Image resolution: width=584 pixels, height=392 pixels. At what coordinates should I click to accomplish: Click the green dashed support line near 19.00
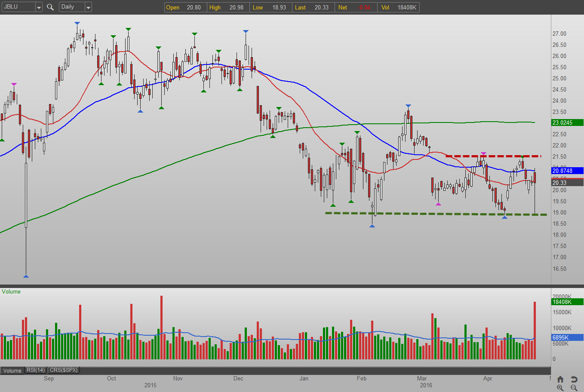(436, 214)
